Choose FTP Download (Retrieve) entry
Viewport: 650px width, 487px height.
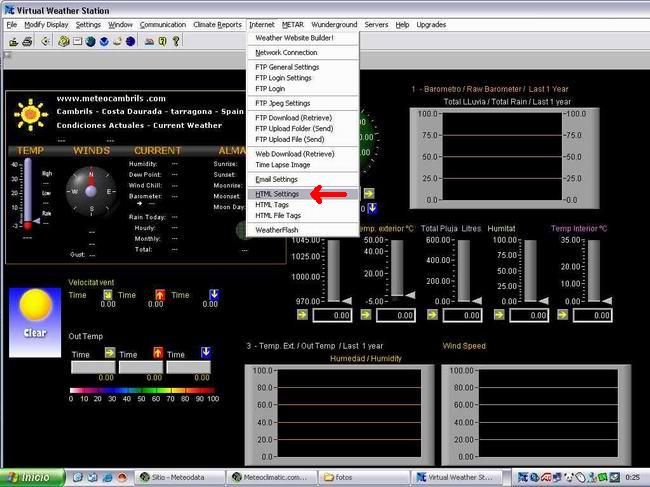(303, 118)
